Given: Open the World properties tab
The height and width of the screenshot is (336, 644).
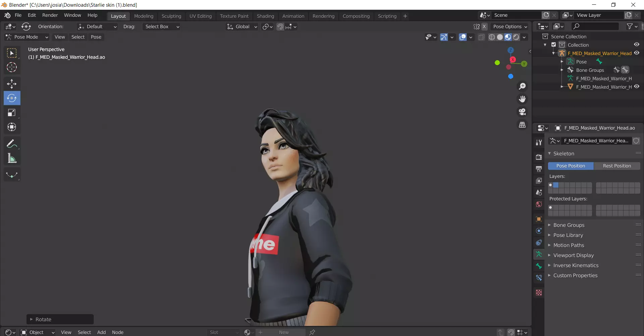Looking at the screenshot, I should click(x=539, y=204).
